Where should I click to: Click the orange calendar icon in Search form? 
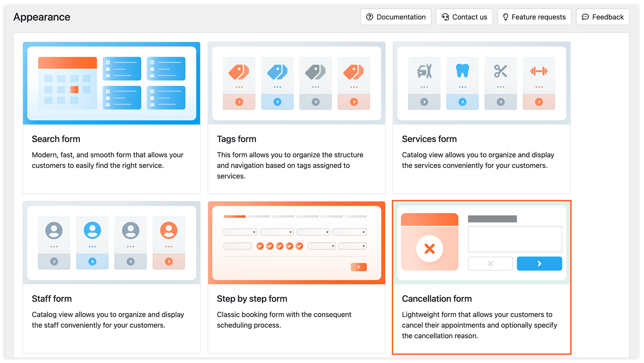(x=67, y=83)
